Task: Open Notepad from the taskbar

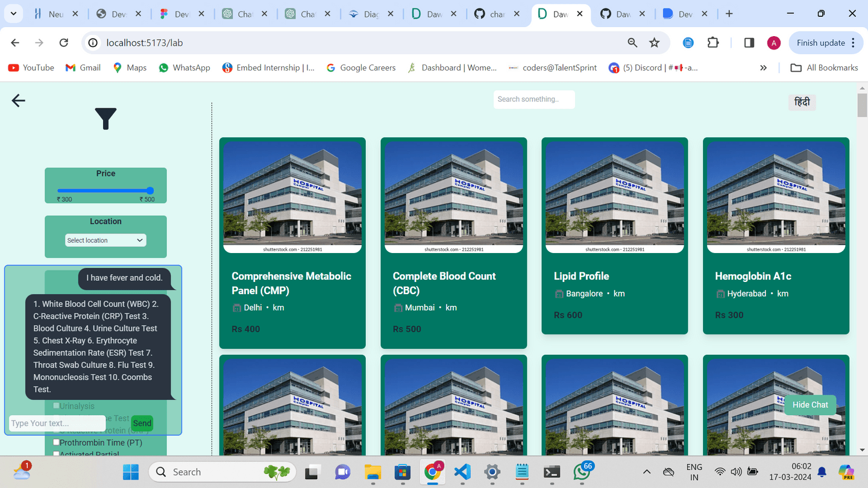Action: pyautogui.click(x=522, y=472)
